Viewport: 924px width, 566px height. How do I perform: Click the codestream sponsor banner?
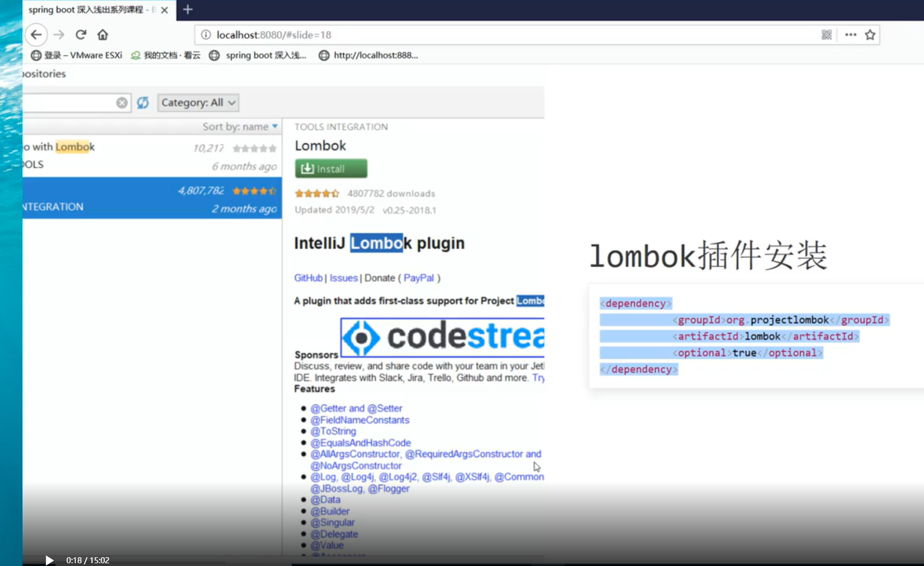pyautogui.click(x=442, y=337)
